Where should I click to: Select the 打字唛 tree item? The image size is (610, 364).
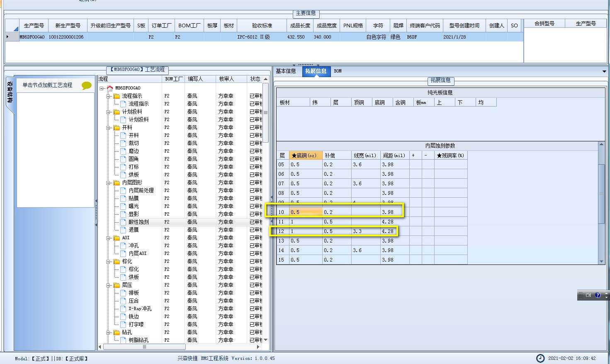[136, 324]
